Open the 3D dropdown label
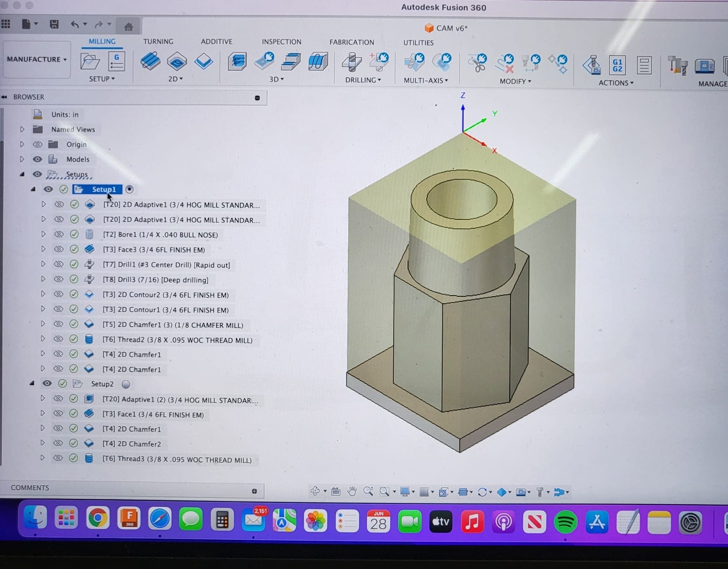This screenshot has width=728, height=569. pos(276,79)
